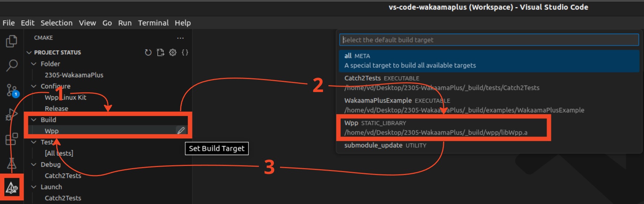The image size is (644, 204).
Task: Collapse the Folder tree node
Action: coord(34,64)
